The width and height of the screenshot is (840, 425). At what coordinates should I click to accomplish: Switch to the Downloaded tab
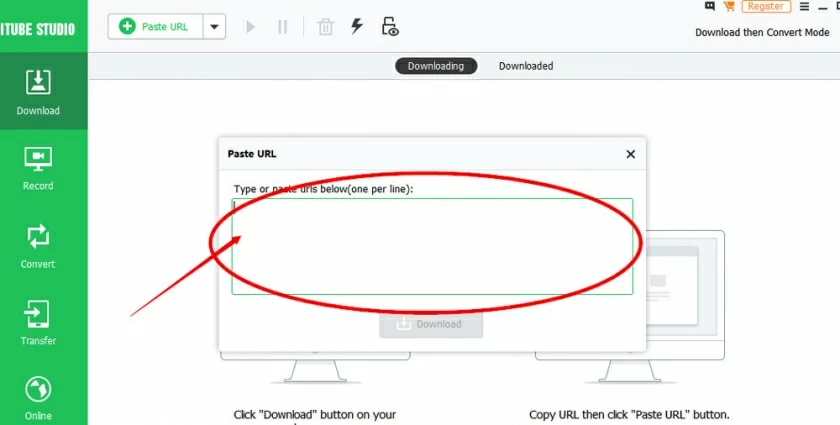click(526, 66)
